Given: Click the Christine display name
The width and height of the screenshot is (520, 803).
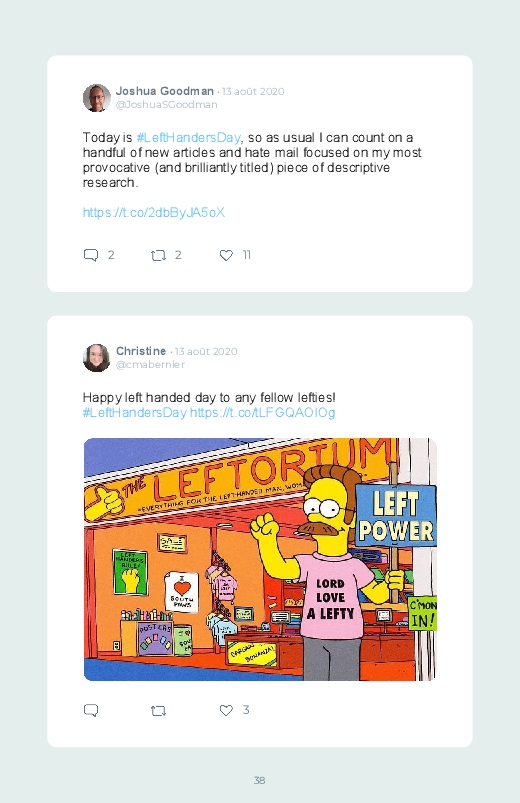Looking at the screenshot, I should [x=141, y=351].
